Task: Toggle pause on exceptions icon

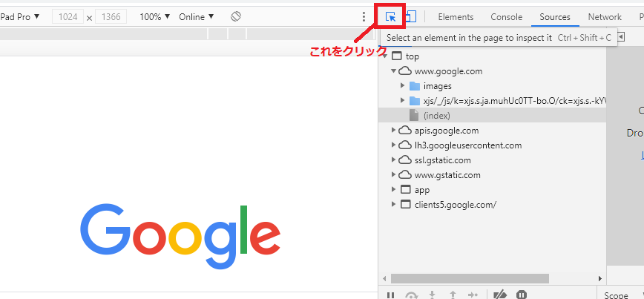Action: (521, 295)
